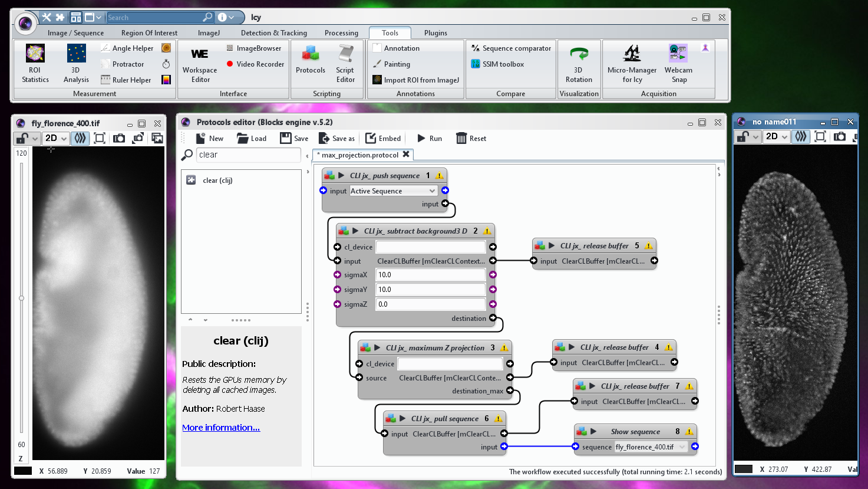Image resolution: width=868 pixels, height=489 pixels.
Task: Open the ROI Statistics tool
Action: click(34, 62)
